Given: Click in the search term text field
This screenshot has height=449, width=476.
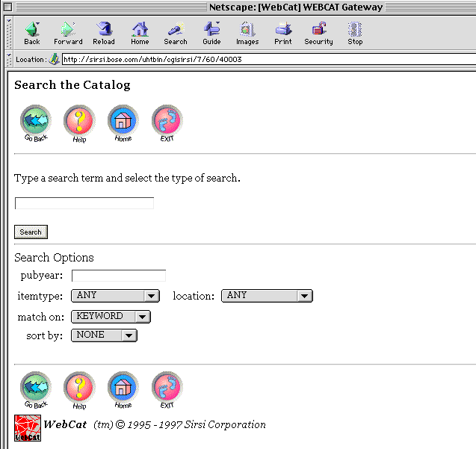Looking at the screenshot, I should pyautogui.click(x=84, y=203).
